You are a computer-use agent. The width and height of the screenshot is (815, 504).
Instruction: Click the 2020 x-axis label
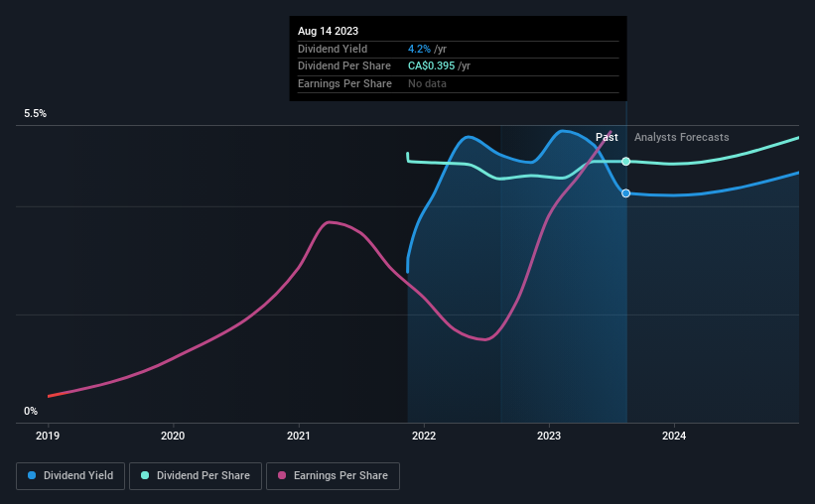(173, 436)
